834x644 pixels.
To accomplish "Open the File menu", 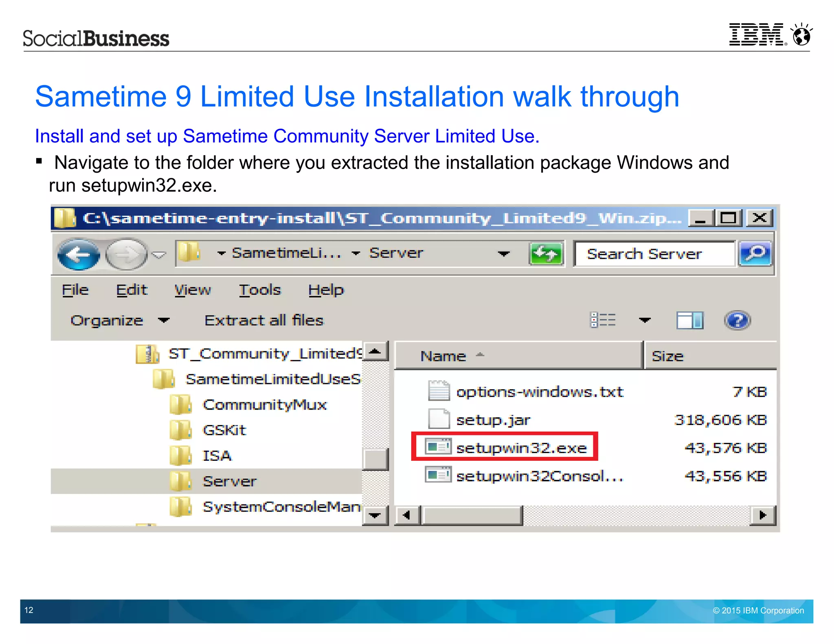I will pos(75,290).
